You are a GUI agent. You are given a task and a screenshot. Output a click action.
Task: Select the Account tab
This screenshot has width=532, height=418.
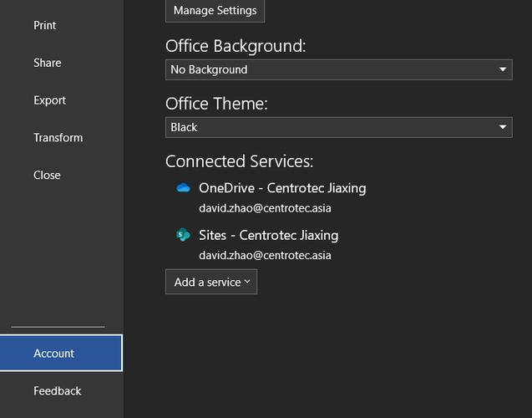pos(61,353)
